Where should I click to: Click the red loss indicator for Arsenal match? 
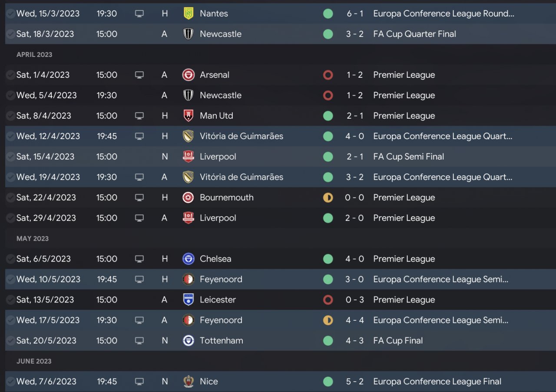tap(328, 75)
